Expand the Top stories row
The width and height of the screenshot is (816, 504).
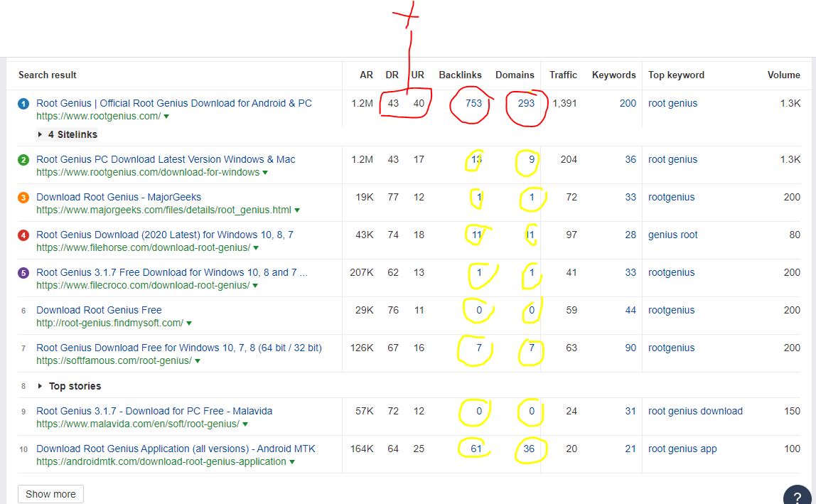(x=69, y=386)
